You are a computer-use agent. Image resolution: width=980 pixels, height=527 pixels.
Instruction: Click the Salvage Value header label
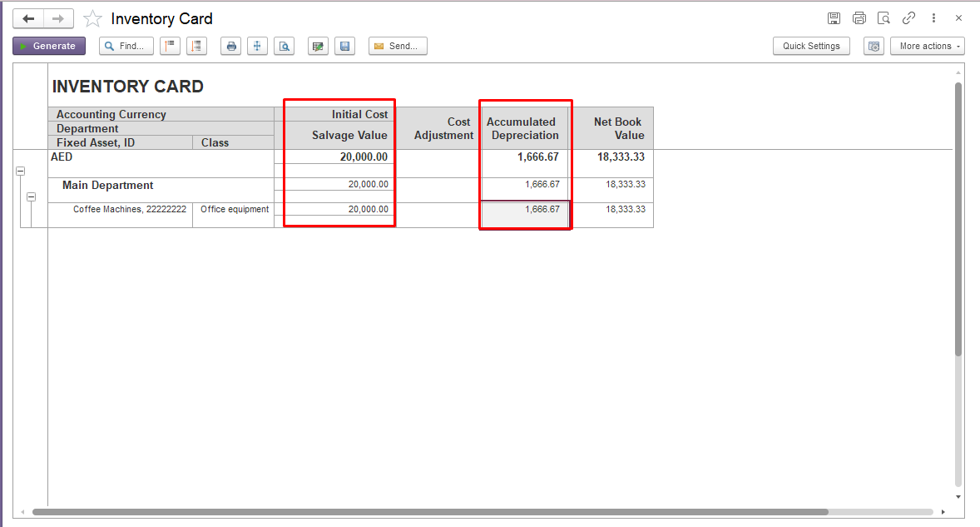point(349,135)
